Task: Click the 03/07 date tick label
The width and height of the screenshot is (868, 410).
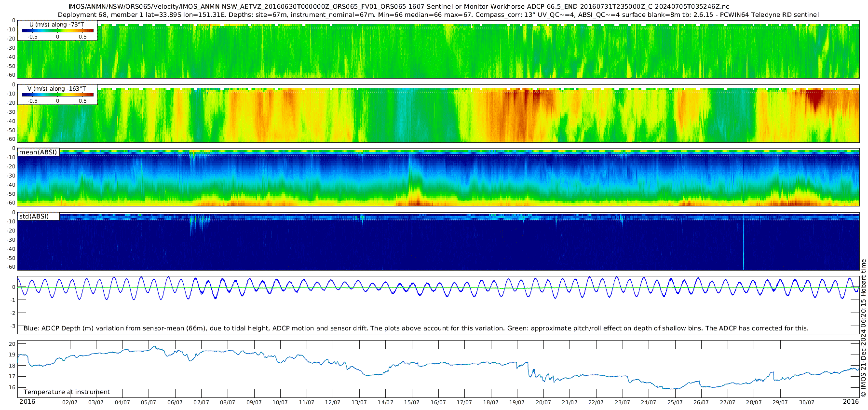Action: (96, 402)
